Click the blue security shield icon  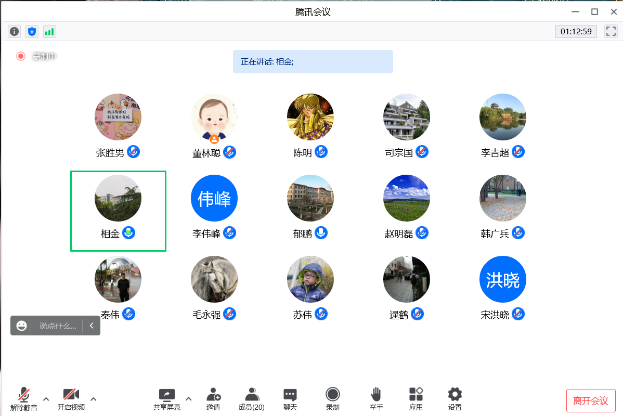pos(32,31)
